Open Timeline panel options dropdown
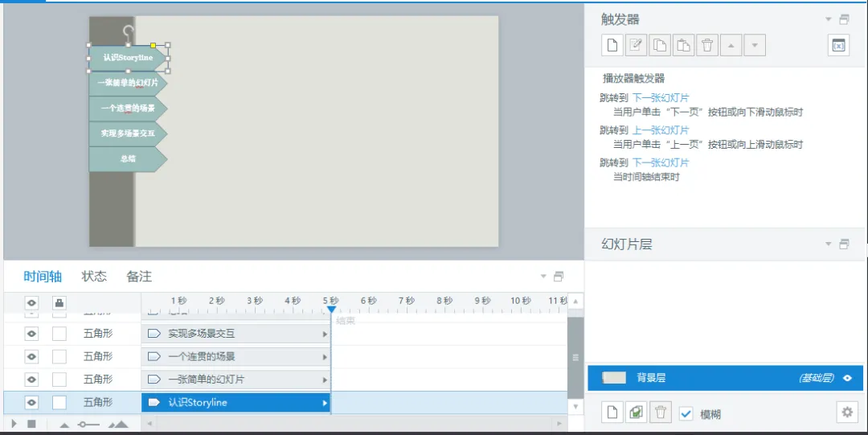 click(x=543, y=276)
